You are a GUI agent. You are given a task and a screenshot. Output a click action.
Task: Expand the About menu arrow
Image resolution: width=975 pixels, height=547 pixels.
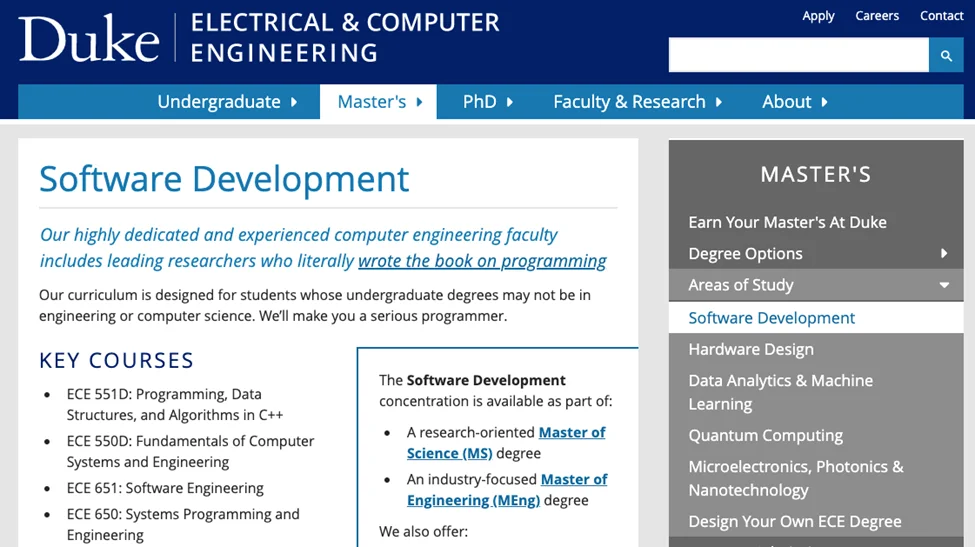point(825,102)
